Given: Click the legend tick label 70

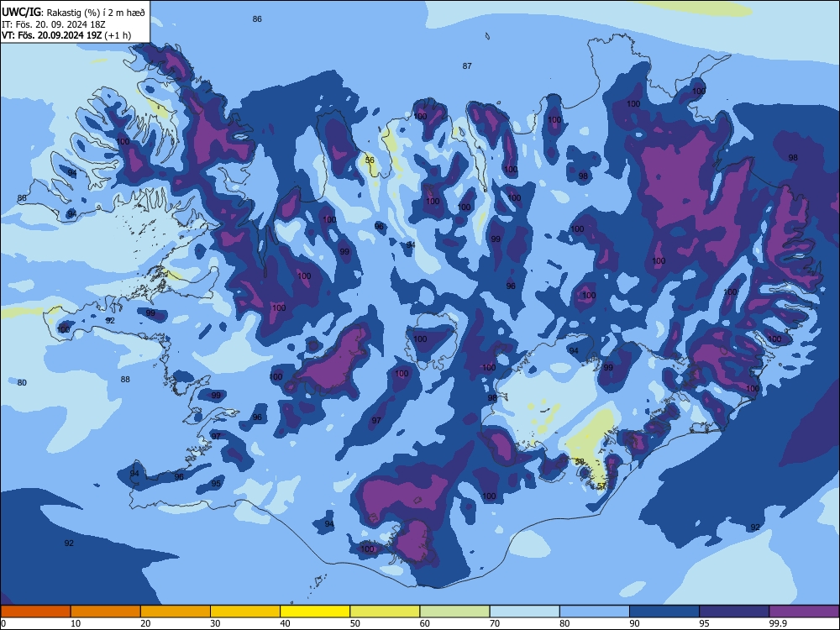Looking at the screenshot, I should coord(495,623).
